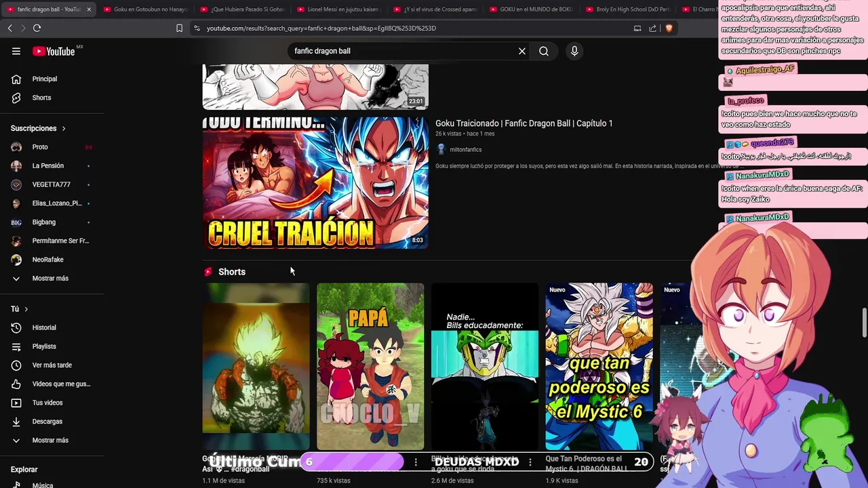Viewport: 868px width, 488px height.
Task: Open the Mystic 6 short thumbnail
Action: [x=599, y=367]
